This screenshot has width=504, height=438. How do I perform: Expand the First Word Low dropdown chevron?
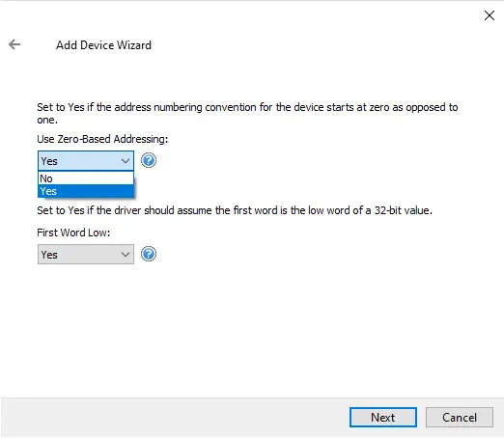point(126,255)
